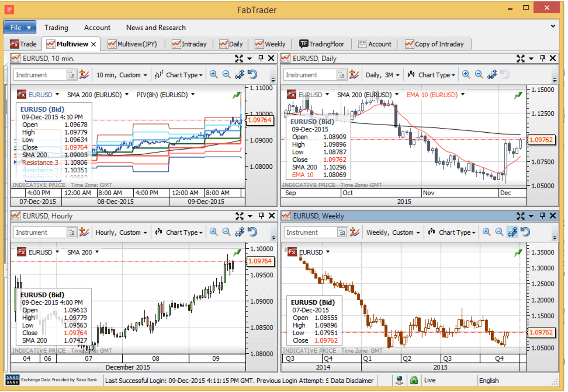Expand PIV(8h) (EURUSD) study menu
Viewport: 568px width, 392px height.
pyautogui.click(x=193, y=94)
